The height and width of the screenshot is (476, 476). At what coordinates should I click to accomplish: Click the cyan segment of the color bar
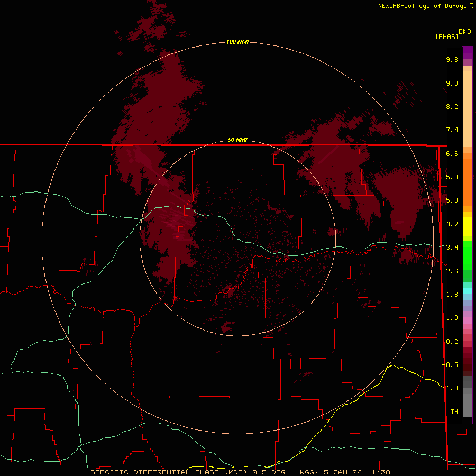(x=467, y=291)
